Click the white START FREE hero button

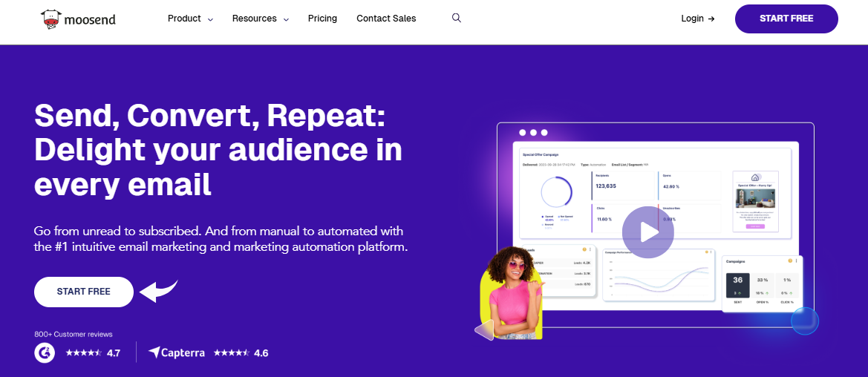(x=84, y=292)
